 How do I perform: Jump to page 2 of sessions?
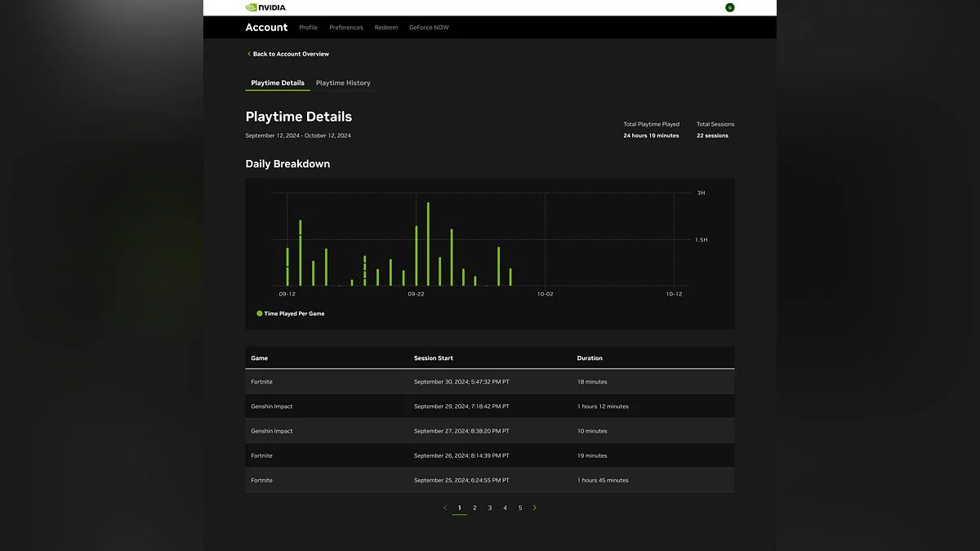pyautogui.click(x=474, y=508)
